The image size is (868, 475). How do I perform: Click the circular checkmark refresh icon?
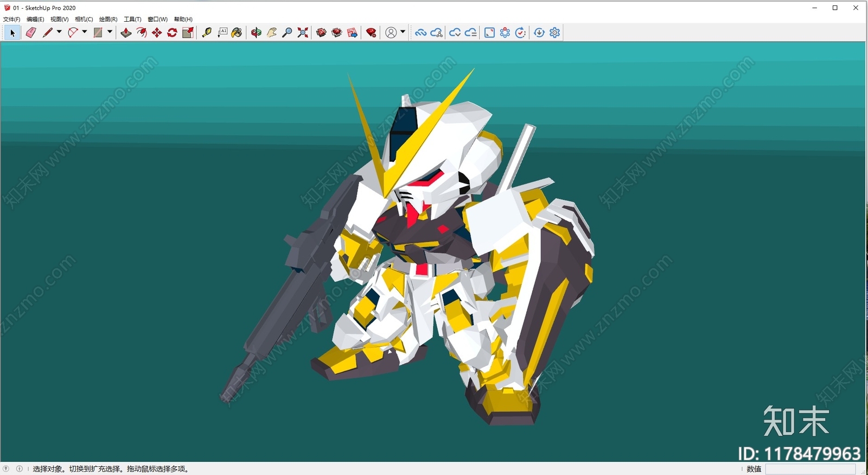pos(520,33)
